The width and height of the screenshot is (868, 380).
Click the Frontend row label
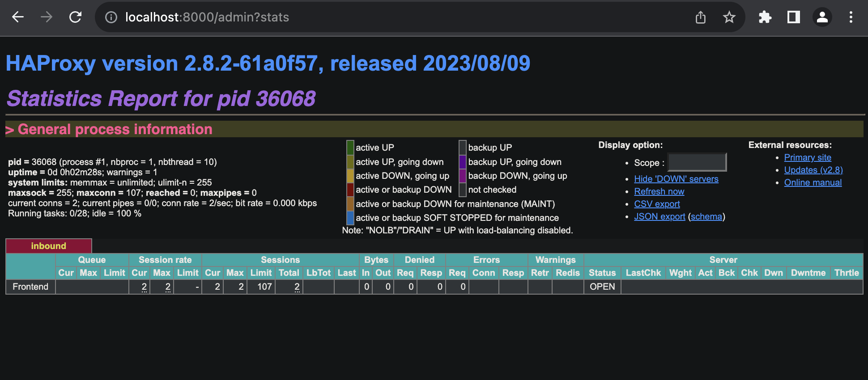click(x=30, y=287)
